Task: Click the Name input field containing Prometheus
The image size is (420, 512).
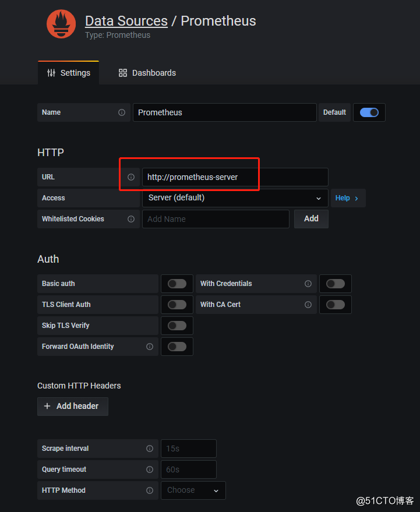Action: coord(225,112)
